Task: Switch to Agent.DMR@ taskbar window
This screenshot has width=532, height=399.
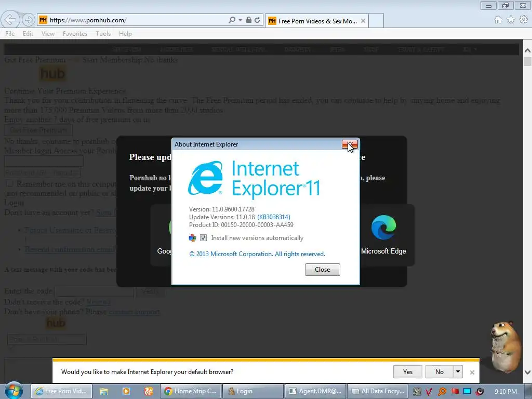Action: 315,391
